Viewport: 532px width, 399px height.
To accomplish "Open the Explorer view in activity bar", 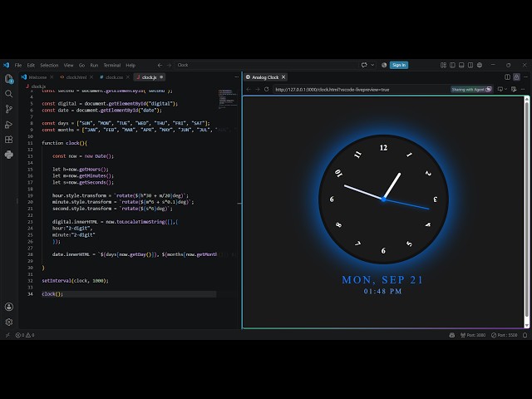I will (9, 79).
